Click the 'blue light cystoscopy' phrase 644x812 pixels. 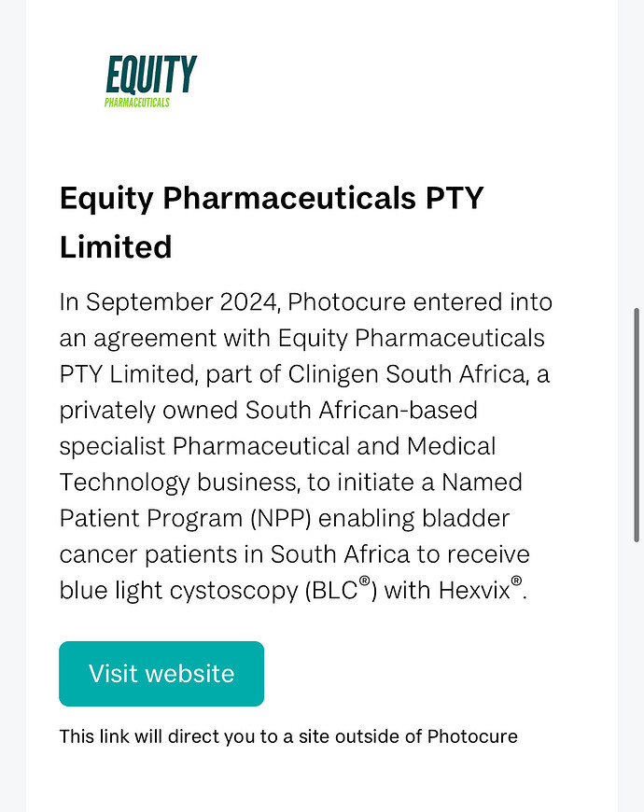pyautogui.click(x=178, y=591)
